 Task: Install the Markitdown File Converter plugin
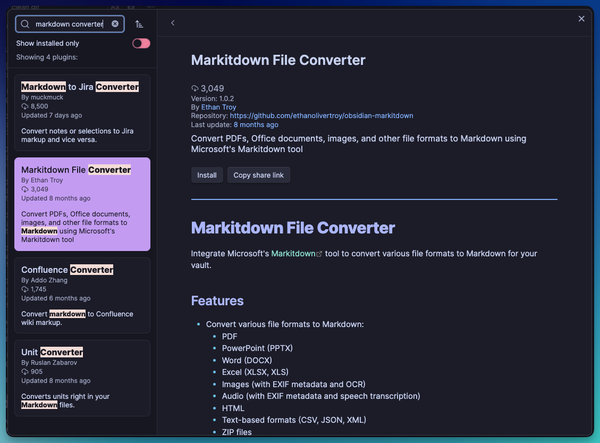point(207,175)
